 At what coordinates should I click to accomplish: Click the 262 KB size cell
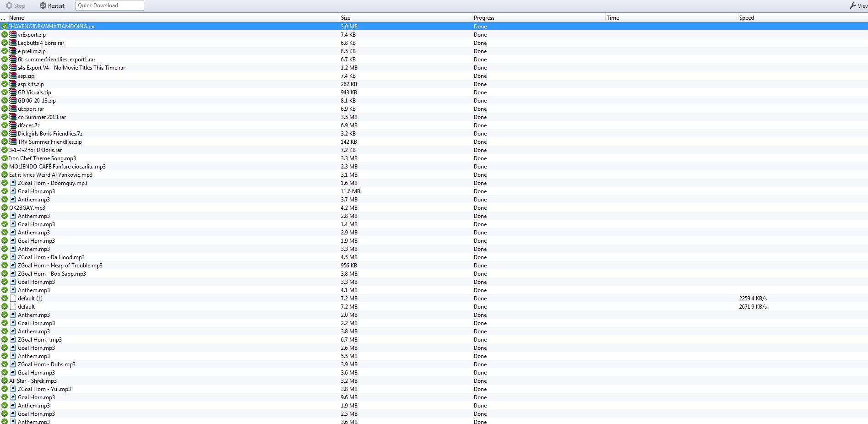tap(349, 84)
